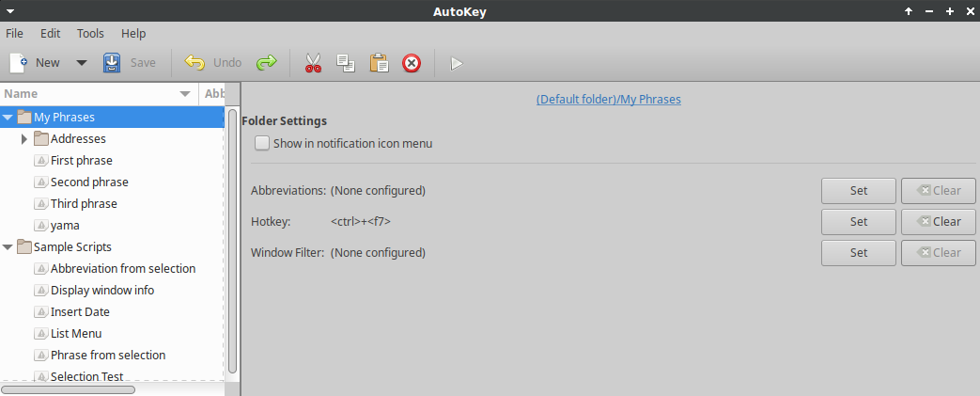Click the Name column header

tap(99, 94)
